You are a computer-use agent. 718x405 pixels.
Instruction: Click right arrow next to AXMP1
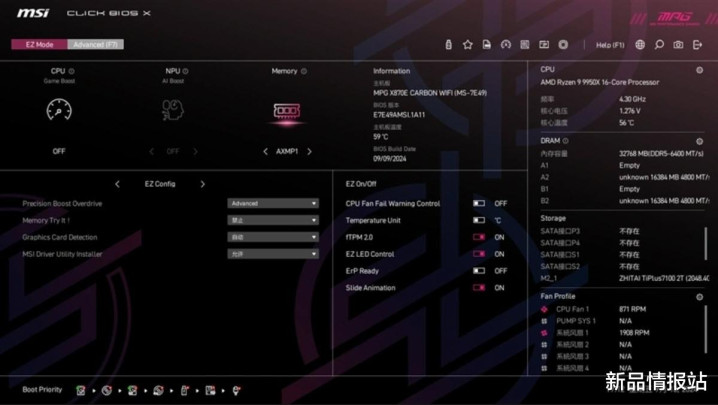click(x=310, y=152)
